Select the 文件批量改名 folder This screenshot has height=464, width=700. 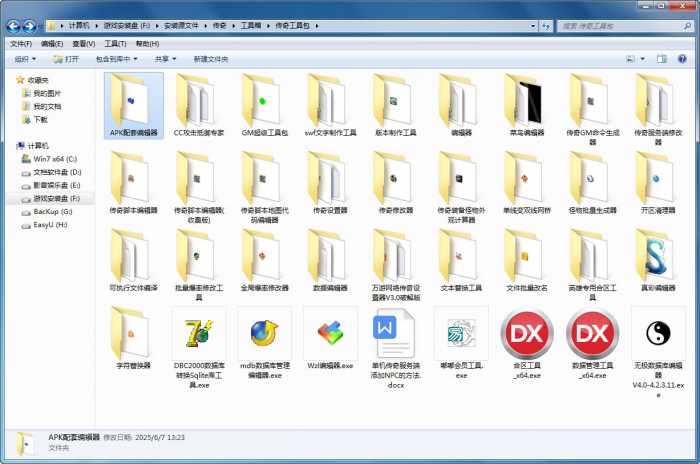pos(527,261)
